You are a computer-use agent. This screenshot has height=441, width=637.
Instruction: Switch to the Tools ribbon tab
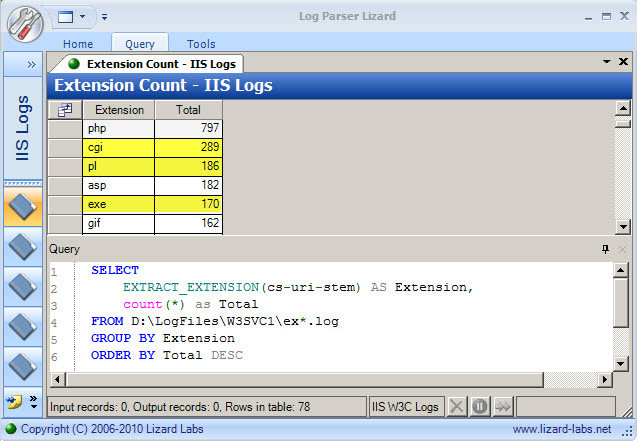click(201, 44)
